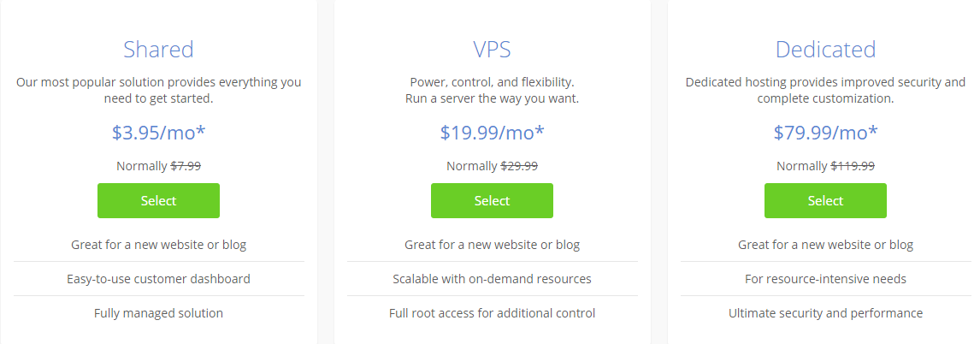This screenshot has height=344, width=980.
Task: Select the VPS hosting plan
Action: [x=492, y=201]
